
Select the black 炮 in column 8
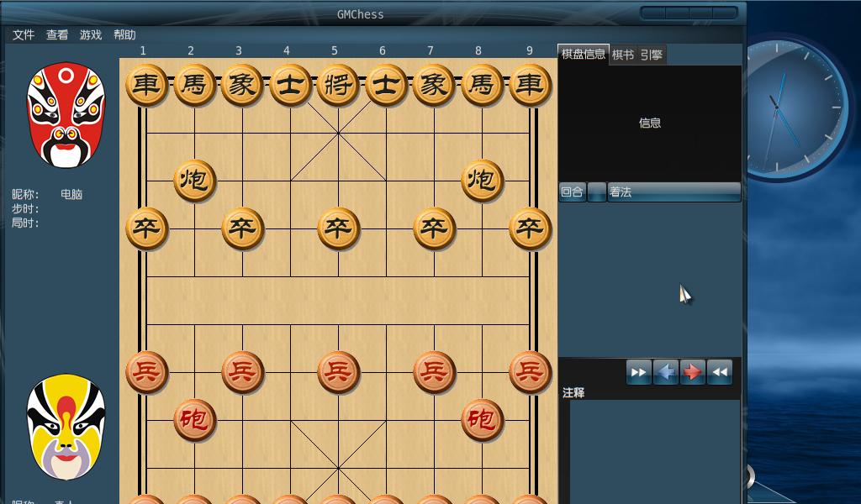coord(482,181)
